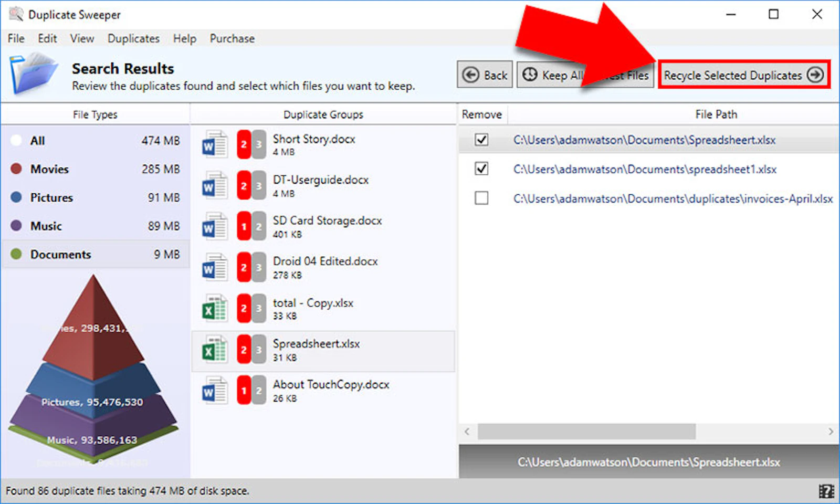The image size is (840, 504).
Task: Select the Movies file type filter
Action: (95, 169)
